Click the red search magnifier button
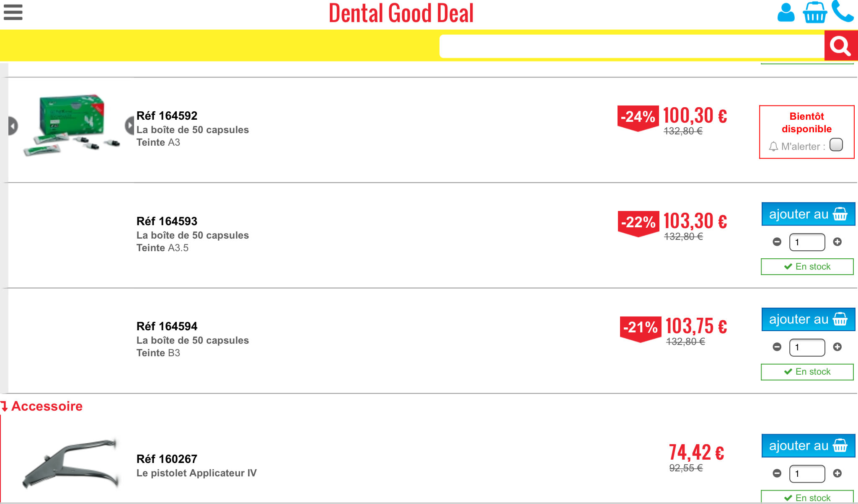 pyautogui.click(x=840, y=46)
